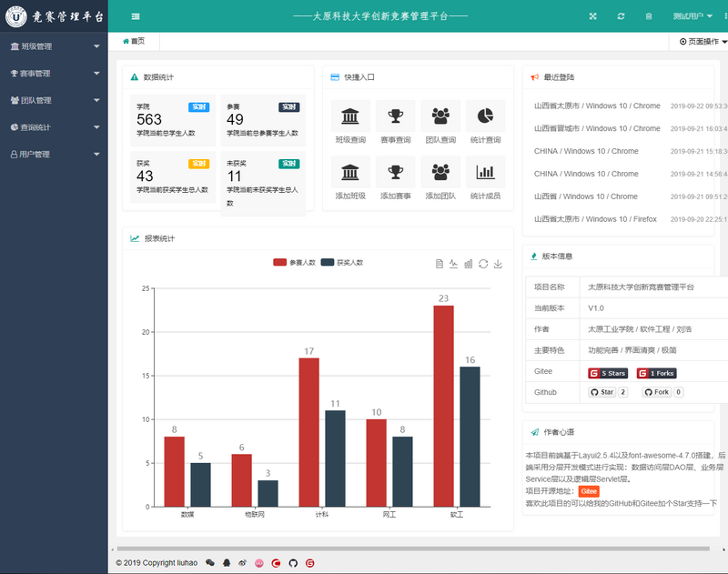Click the fullscreen icon in the top bar

click(x=592, y=15)
